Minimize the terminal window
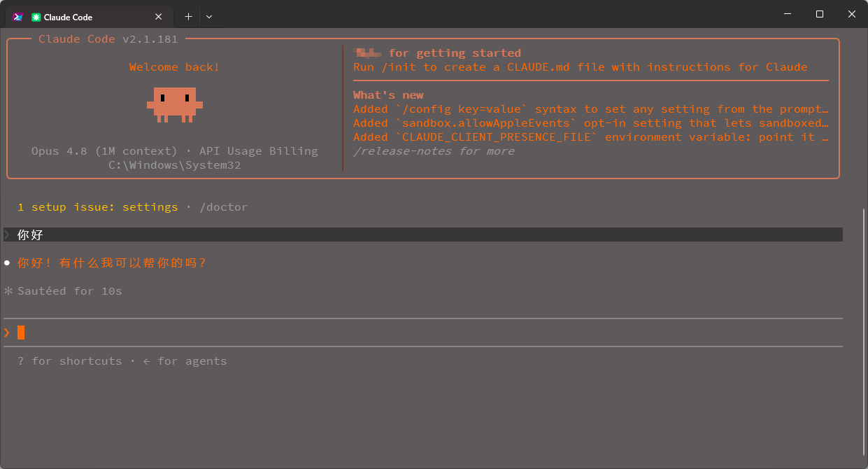Screen dimensions: 868x469 pos(788,14)
